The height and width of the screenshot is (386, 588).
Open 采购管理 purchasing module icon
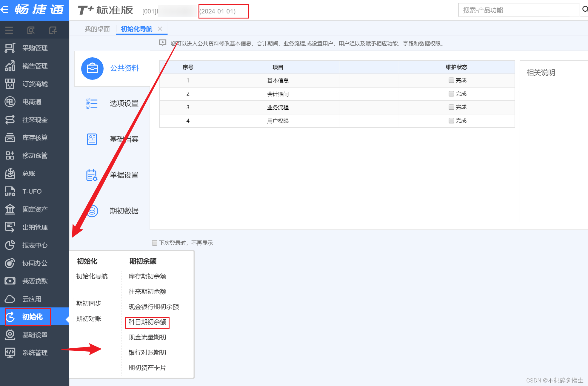[10, 48]
